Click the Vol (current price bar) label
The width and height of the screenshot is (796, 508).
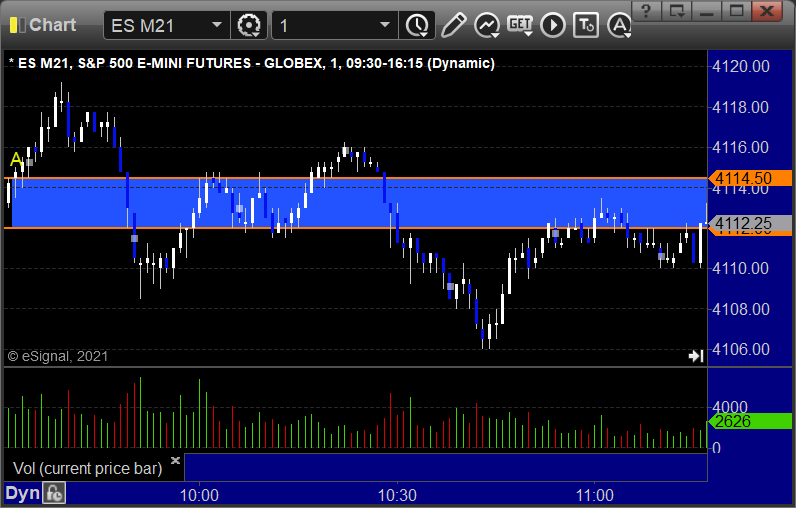87,468
